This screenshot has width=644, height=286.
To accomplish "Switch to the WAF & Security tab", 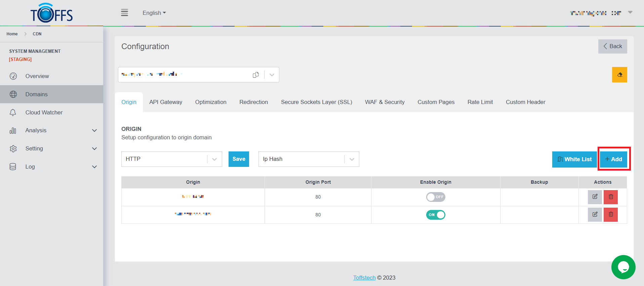I will (385, 102).
